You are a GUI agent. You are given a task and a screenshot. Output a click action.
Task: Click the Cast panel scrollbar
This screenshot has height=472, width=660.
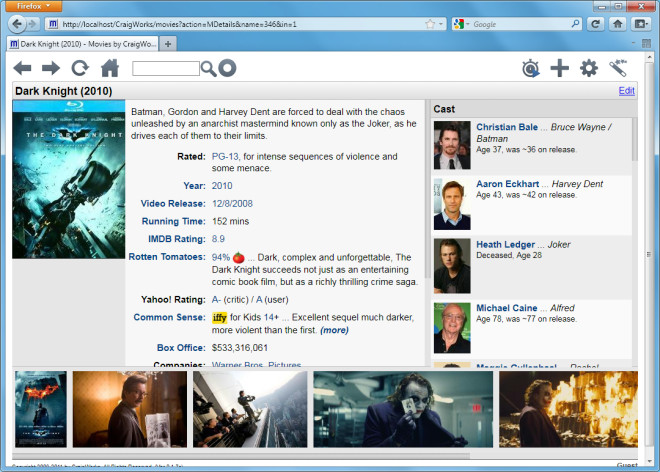click(635, 139)
